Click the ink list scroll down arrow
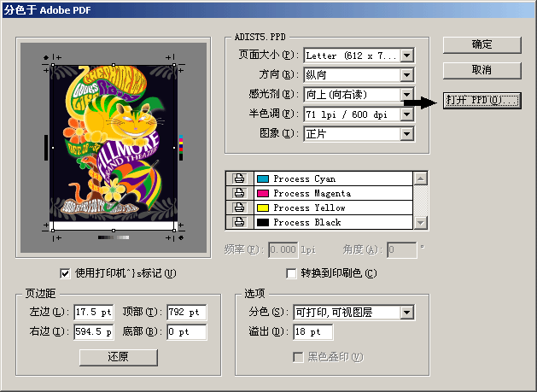 pyautogui.click(x=421, y=223)
